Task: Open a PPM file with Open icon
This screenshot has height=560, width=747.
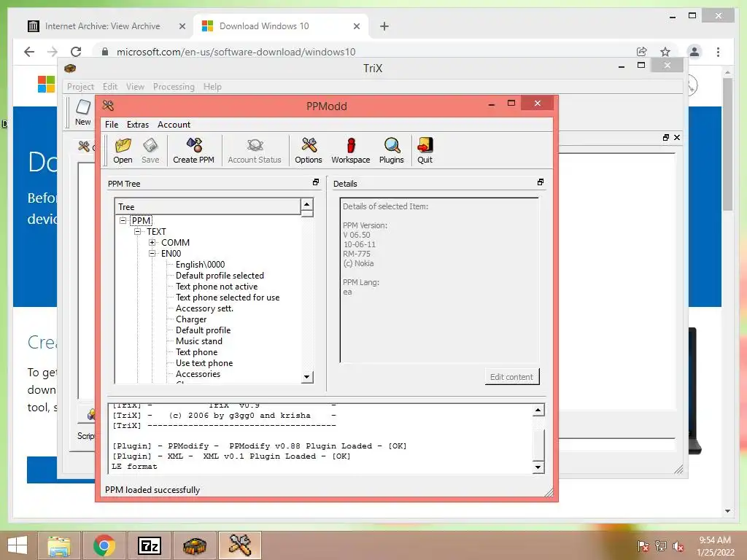Action: coord(123,150)
